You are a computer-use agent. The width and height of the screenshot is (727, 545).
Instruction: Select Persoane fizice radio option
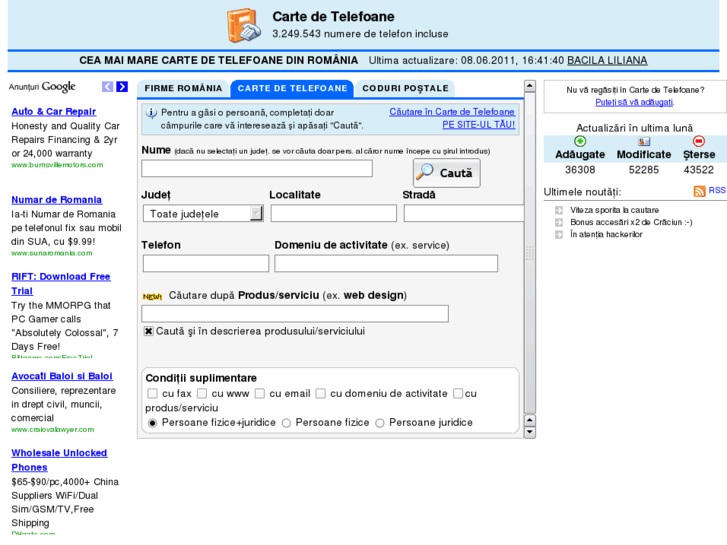pyautogui.click(x=287, y=423)
